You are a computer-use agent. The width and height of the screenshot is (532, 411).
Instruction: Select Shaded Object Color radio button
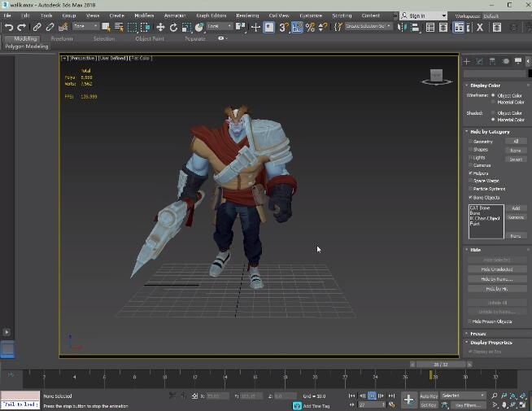tap(493, 113)
